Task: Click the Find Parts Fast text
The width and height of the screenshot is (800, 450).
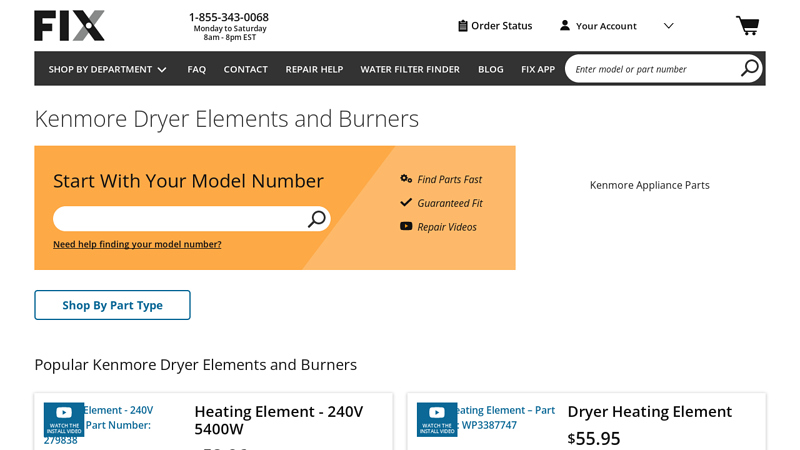Action: coord(449,180)
